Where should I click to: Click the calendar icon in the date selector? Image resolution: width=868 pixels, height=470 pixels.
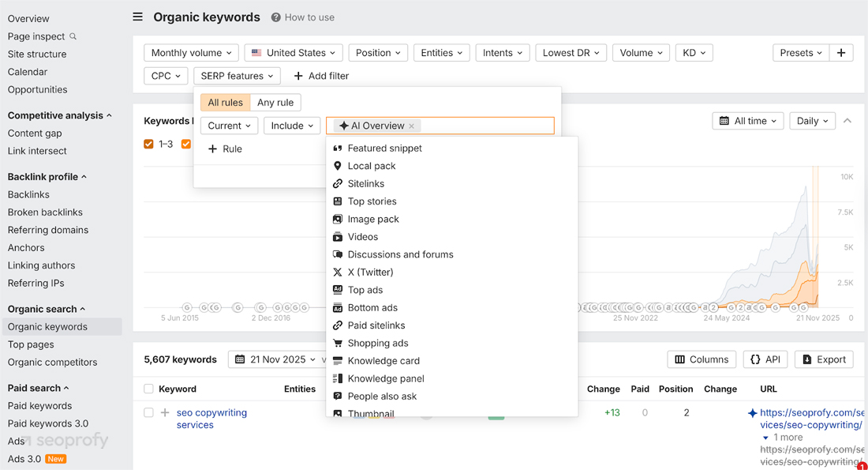tap(241, 359)
